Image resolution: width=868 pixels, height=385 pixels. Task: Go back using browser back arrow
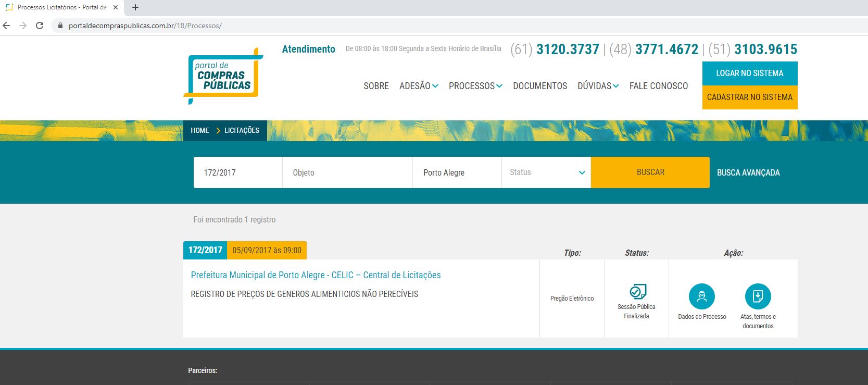click(x=7, y=26)
